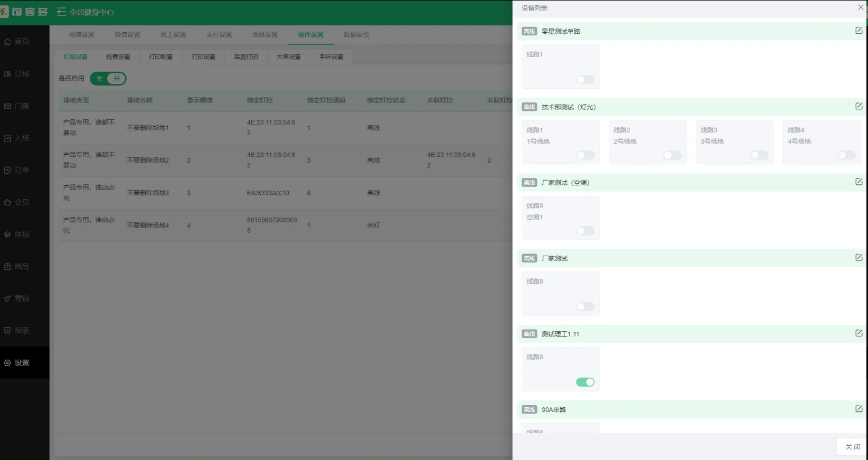Select the 硬件设置 tab

pos(310,35)
